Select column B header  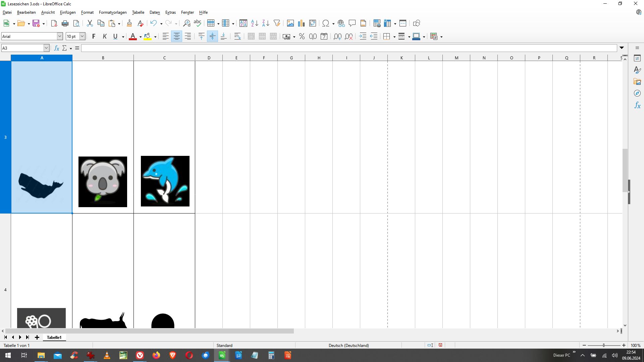click(x=103, y=58)
